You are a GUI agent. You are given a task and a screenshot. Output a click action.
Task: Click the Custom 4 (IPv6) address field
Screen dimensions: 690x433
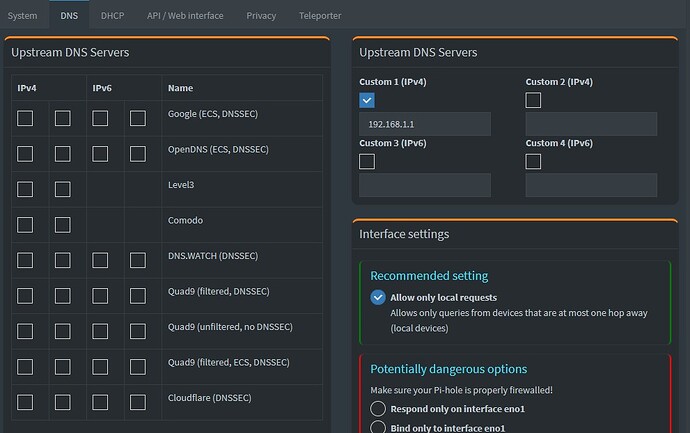590,185
